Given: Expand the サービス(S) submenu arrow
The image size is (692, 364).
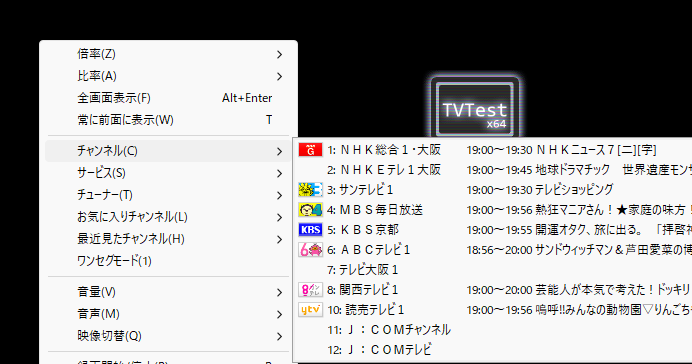Looking at the screenshot, I should (279, 173).
